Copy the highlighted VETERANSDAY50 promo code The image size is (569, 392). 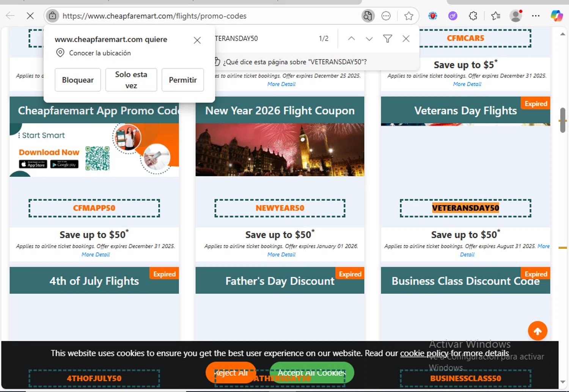pos(465,208)
